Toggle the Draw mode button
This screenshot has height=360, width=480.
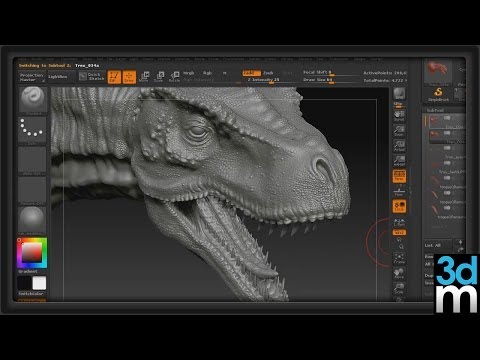[129, 77]
